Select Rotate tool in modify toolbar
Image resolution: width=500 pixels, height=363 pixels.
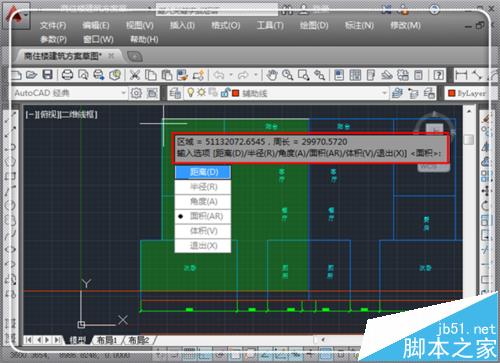486,205
